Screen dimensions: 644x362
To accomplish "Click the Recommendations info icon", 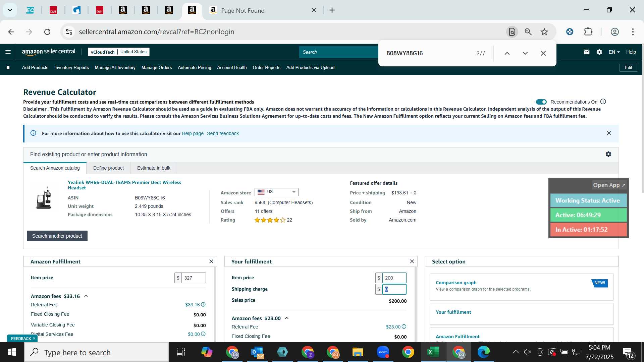I will pos(603,102).
